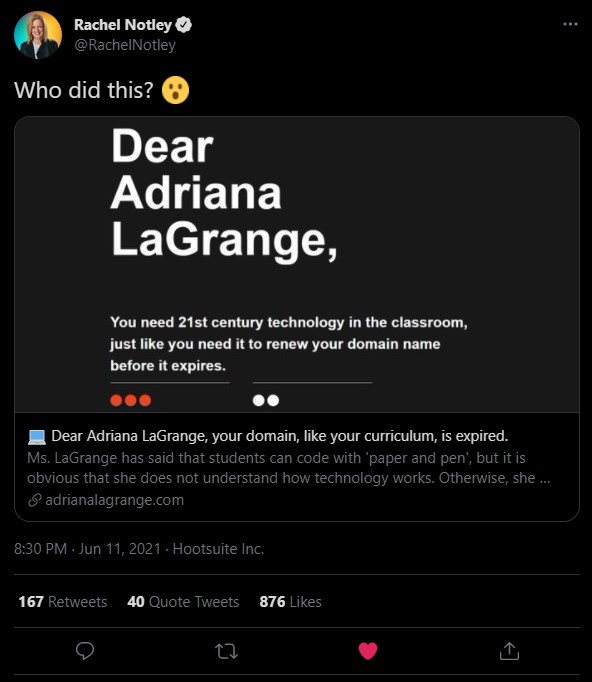The height and width of the screenshot is (682, 592).
Task: View the 167 Retweets list
Action: [x=63, y=602]
